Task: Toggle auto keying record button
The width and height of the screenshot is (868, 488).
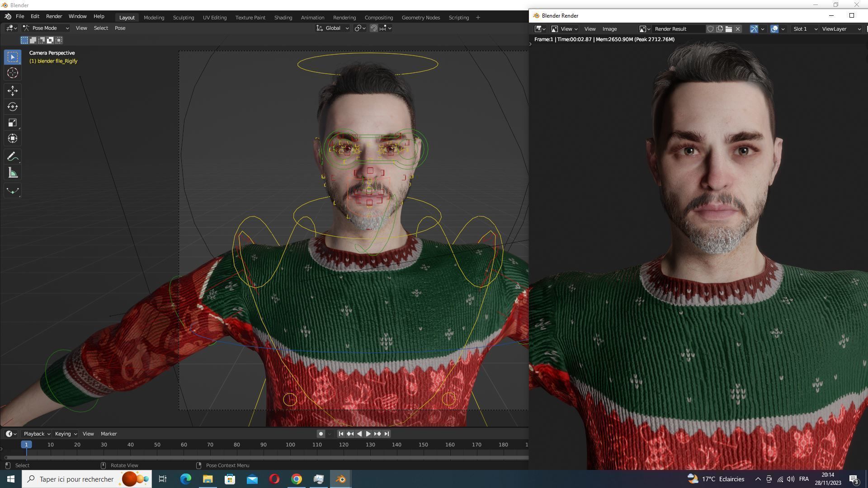Action: point(321,434)
